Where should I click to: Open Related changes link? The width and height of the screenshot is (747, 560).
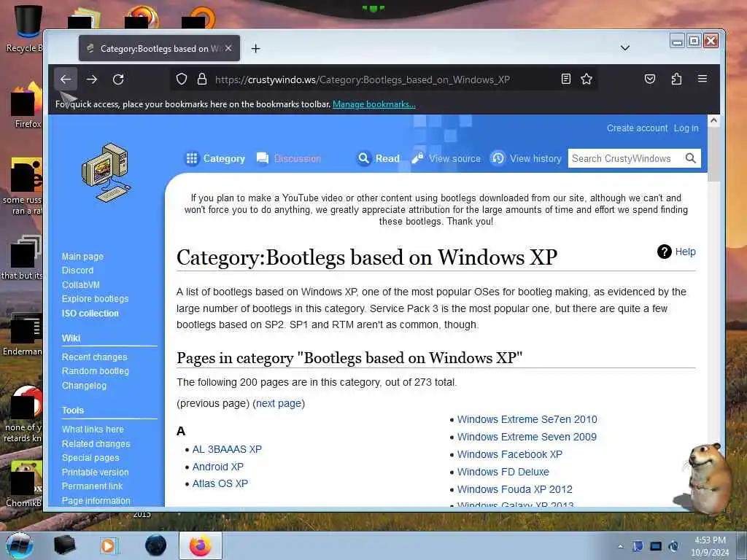96,444
